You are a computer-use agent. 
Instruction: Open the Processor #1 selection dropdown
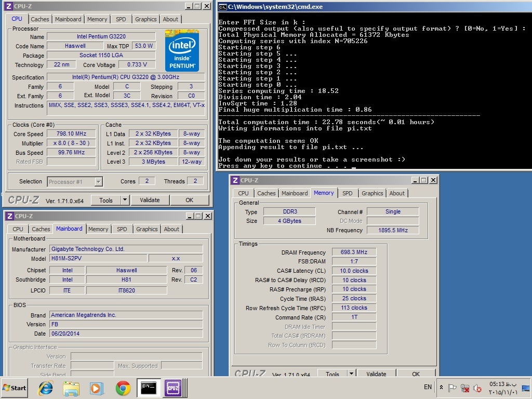(x=98, y=182)
